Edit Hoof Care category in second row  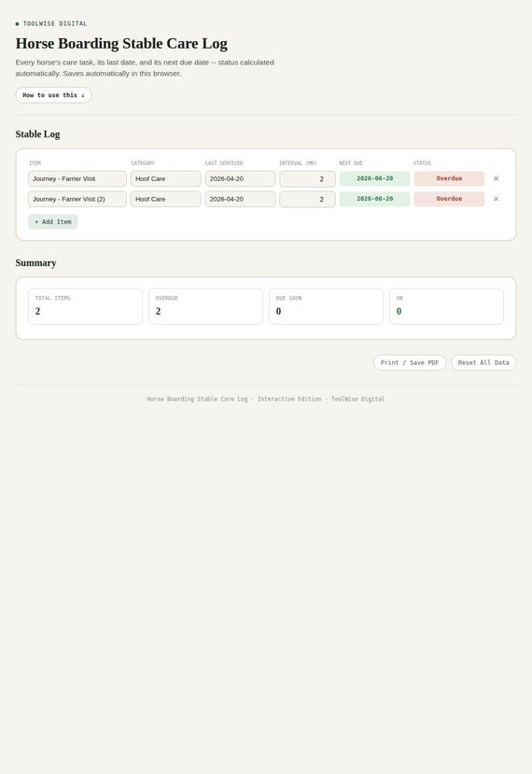[166, 199]
